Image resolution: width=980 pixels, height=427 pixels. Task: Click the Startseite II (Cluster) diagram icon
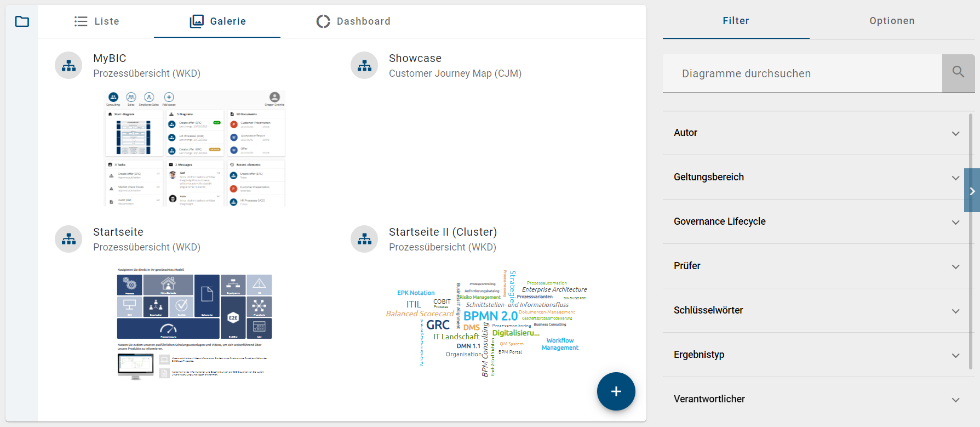364,239
